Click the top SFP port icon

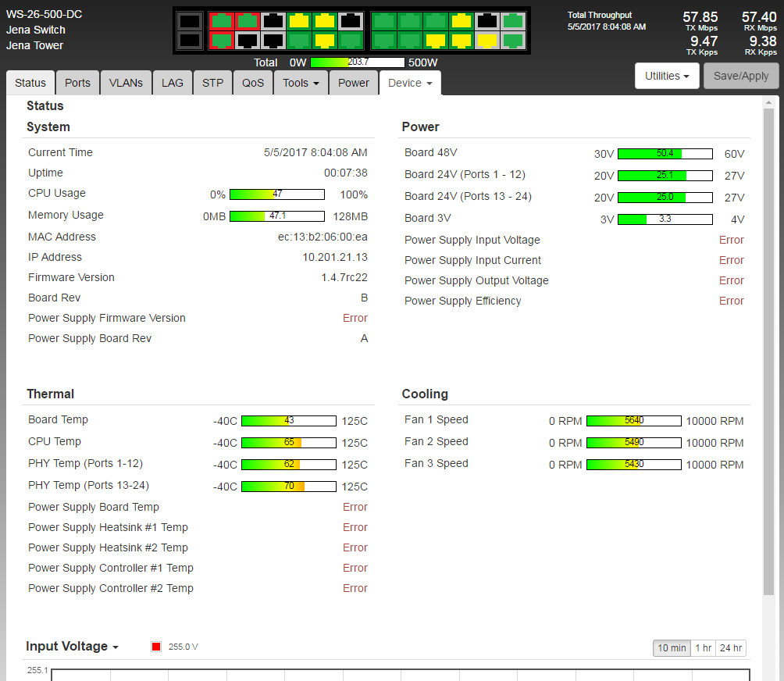click(190, 21)
